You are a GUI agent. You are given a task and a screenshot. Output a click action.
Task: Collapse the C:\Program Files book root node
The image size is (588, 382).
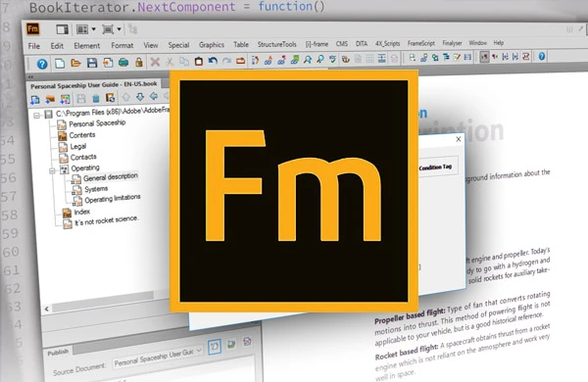point(37,115)
